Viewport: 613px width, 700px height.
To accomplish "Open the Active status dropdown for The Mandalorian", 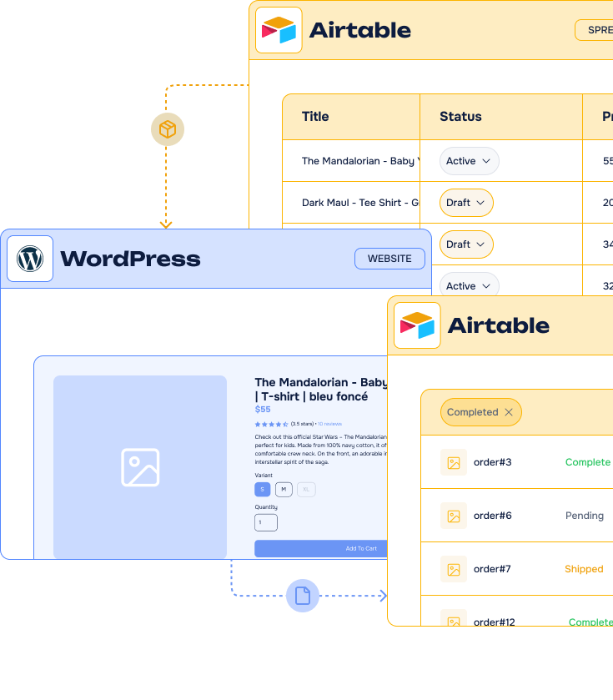I will tap(470, 161).
